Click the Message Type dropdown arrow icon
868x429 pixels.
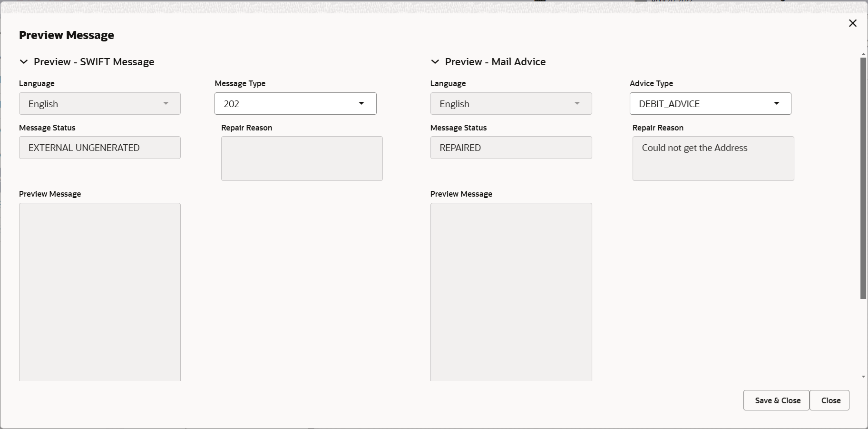click(x=361, y=103)
